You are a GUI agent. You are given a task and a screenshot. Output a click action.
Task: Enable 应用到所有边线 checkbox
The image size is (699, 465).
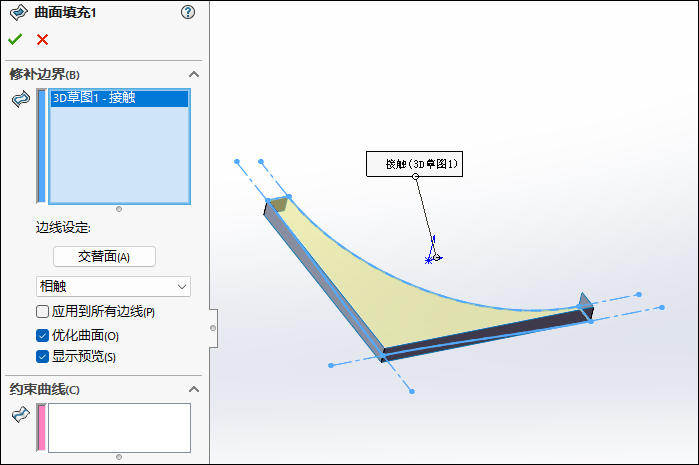(43, 312)
